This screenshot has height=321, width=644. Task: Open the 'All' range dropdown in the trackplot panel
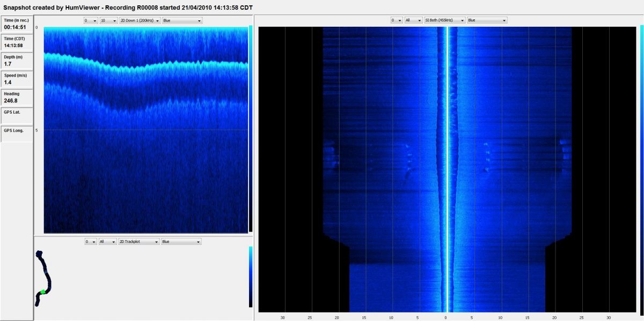pos(107,242)
